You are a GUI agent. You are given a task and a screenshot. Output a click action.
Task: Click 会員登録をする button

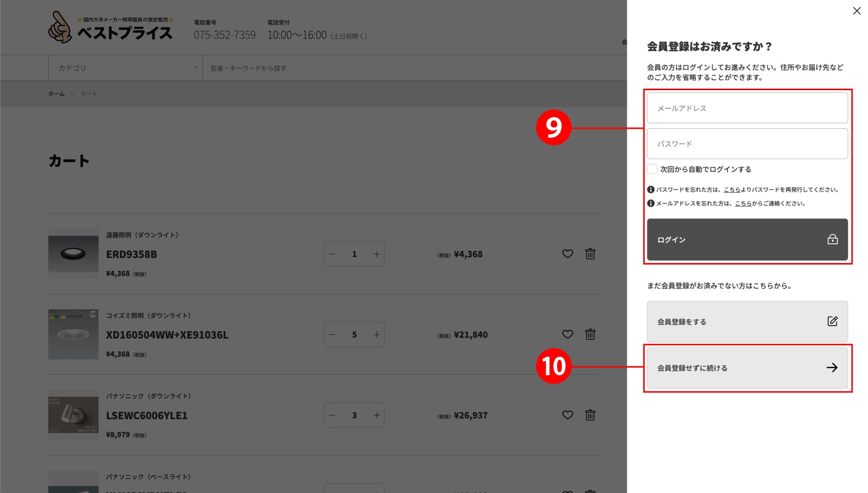pos(747,322)
